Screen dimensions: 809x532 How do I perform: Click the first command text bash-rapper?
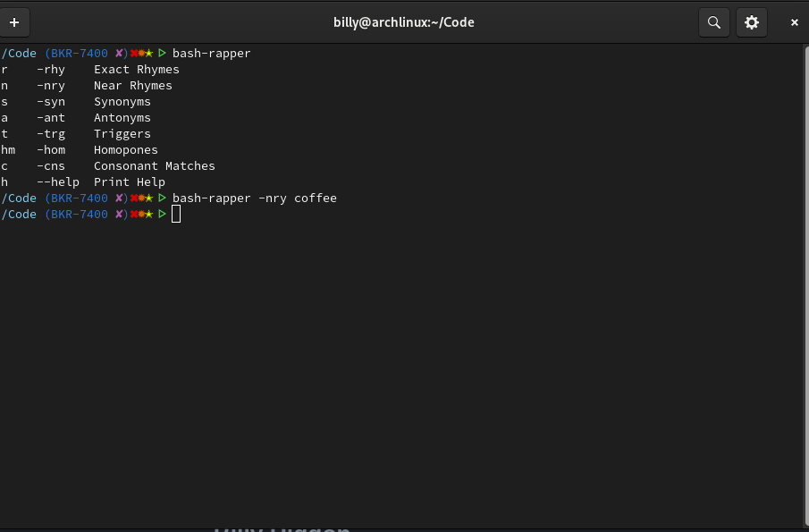coord(212,53)
